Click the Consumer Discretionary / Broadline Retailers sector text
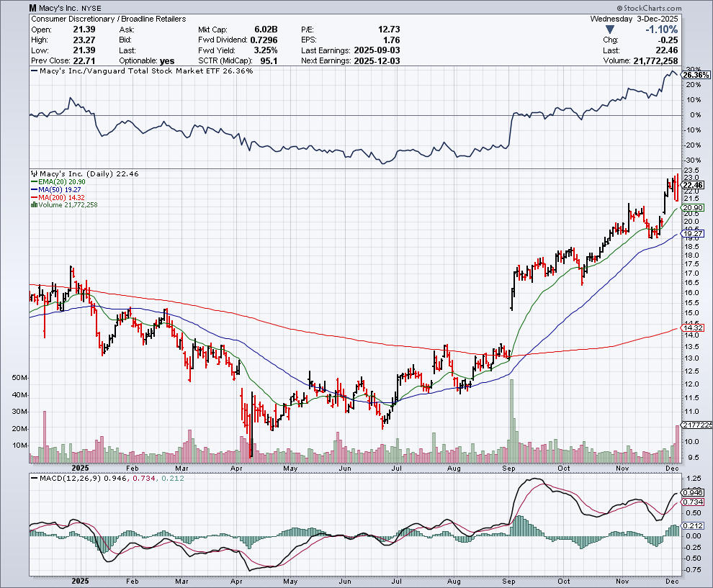 point(109,19)
